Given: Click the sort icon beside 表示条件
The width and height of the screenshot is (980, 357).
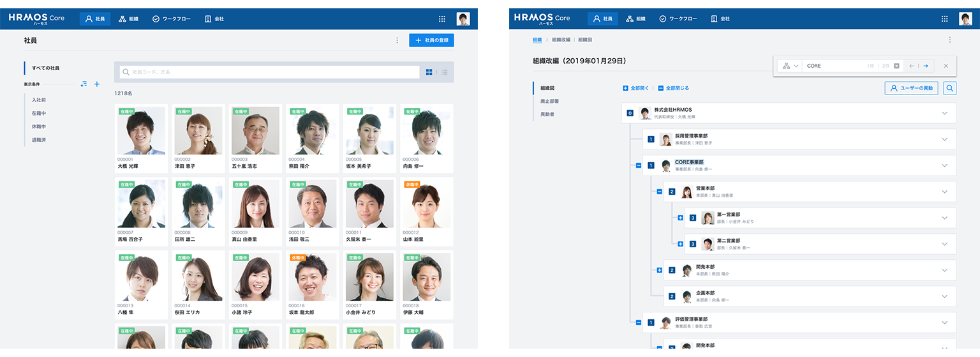Looking at the screenshot, I should point(84,84).
